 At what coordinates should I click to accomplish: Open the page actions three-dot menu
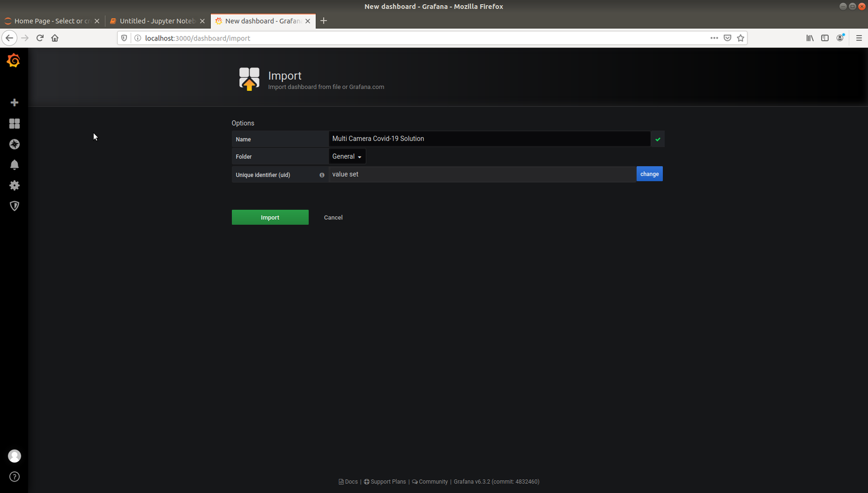coord(714,38)
